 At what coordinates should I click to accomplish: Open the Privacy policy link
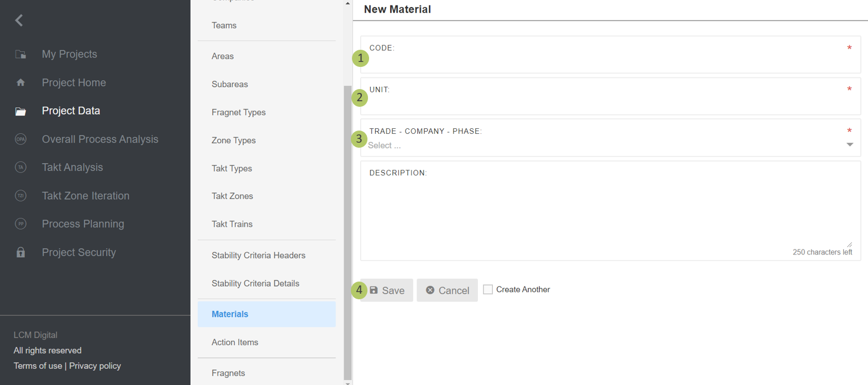(95, 366)
